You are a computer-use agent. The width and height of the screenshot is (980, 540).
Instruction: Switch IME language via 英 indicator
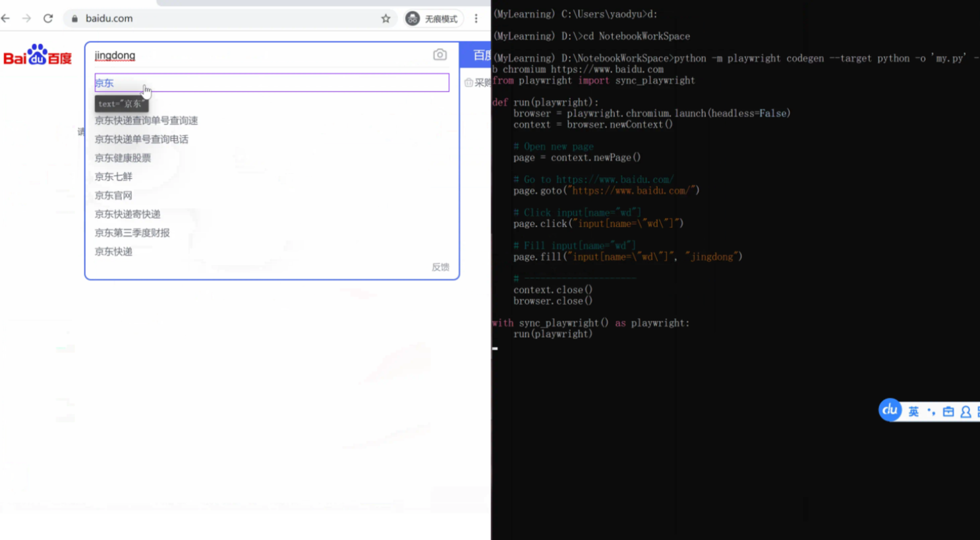913,412
